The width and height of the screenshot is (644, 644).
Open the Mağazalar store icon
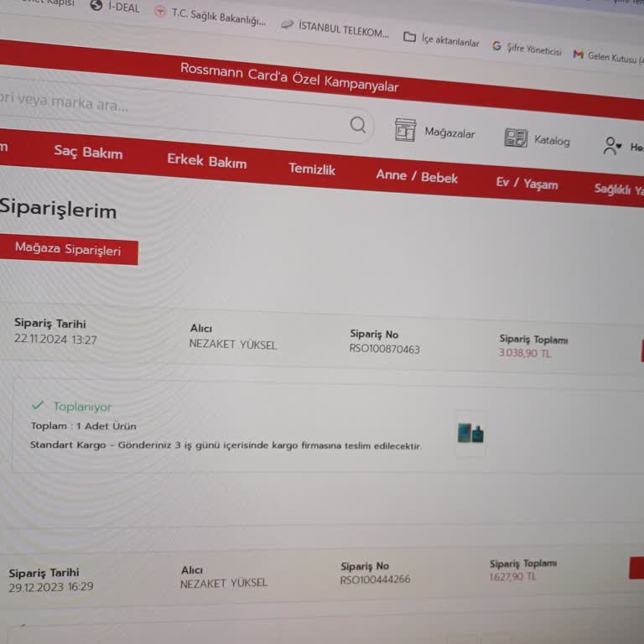tap(405, 130)
